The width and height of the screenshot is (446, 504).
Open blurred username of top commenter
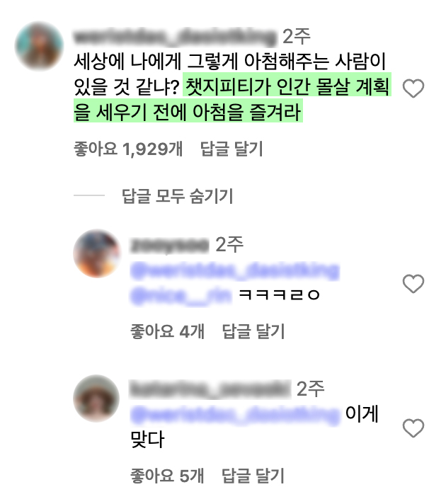[x=175, y=37]
